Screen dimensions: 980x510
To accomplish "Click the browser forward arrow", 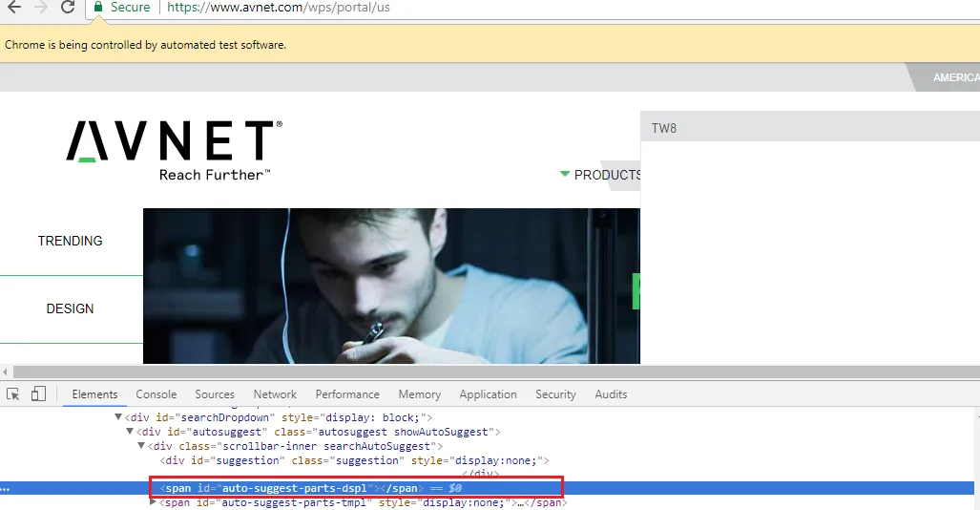I will tap(41, 7).
